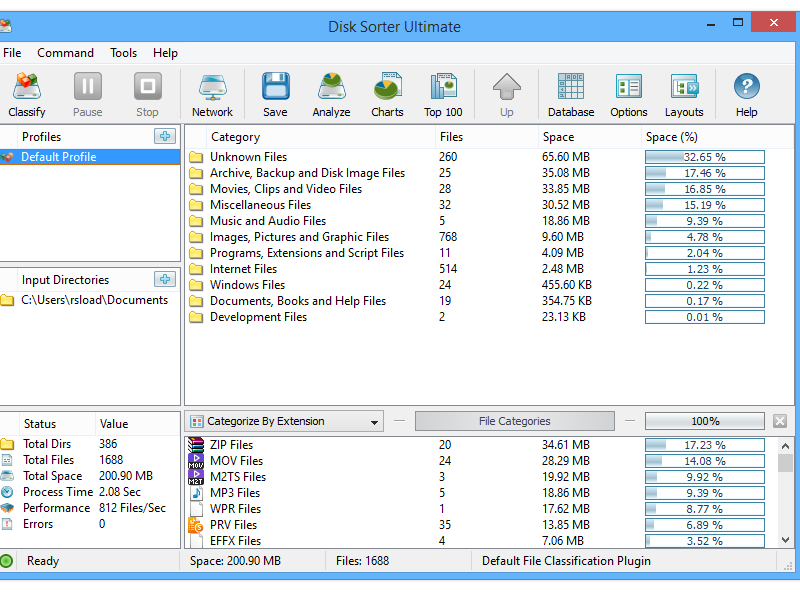Select the Music and Audio Files row

[x=477, y=221]
